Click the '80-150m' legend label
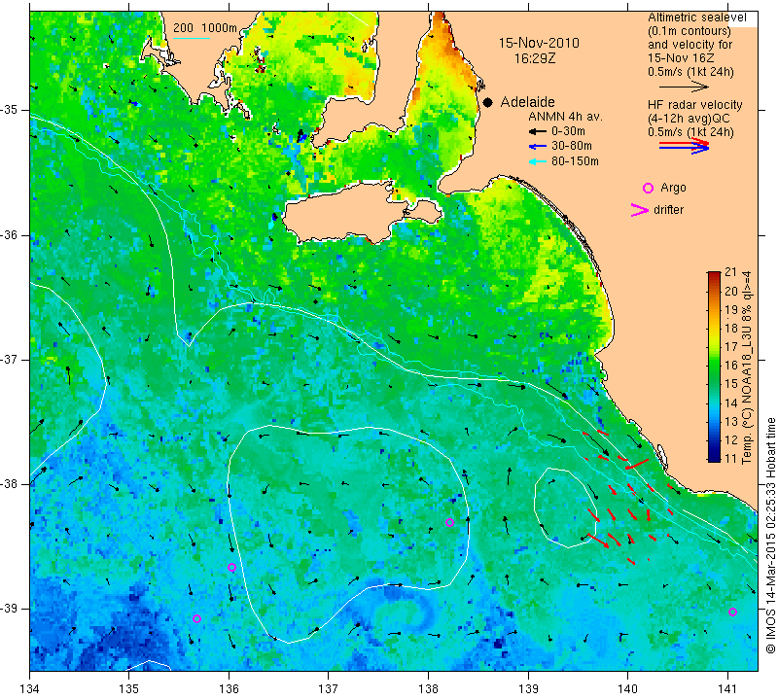Image resolution: width=778 pixels, height=700 pixels. [x=575, y=161]
